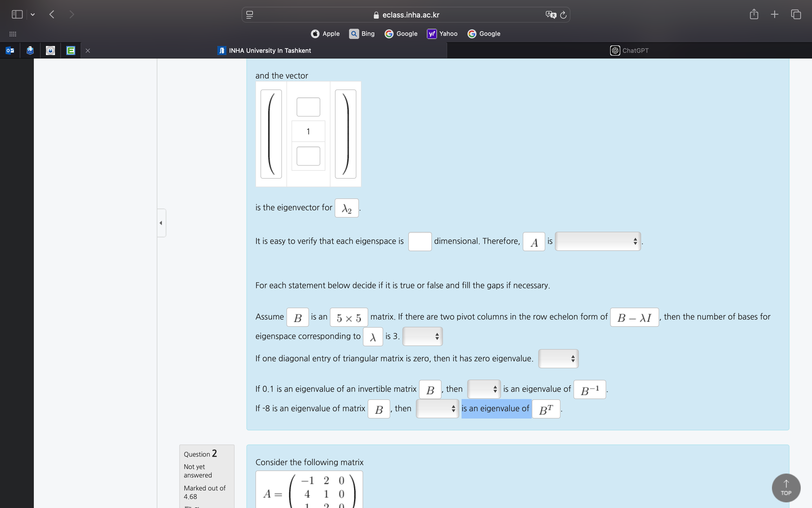This screenshot has height=508, width=812.
Task: Click the 5 × 5 formula box
Action: (348, 317)
